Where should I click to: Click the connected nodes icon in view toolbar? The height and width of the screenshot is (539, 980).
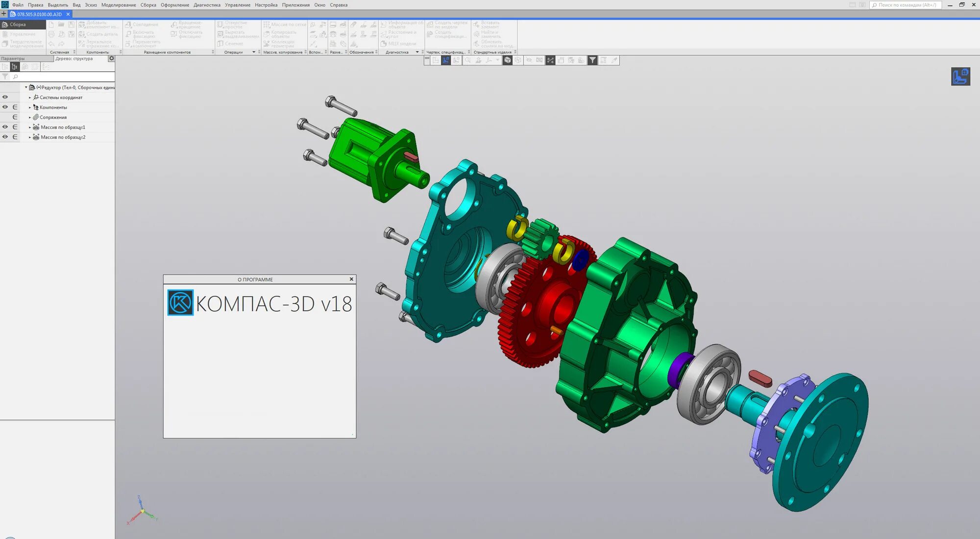point(550,60)
